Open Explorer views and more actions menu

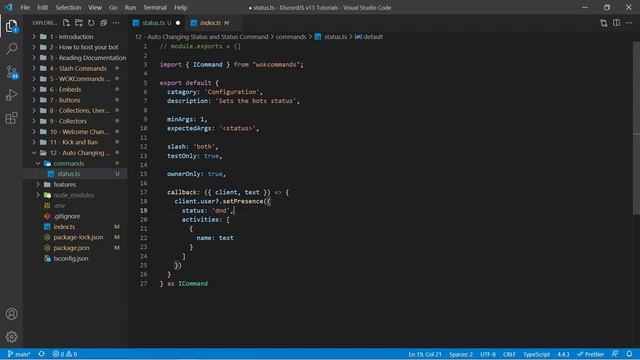point(116,23)
